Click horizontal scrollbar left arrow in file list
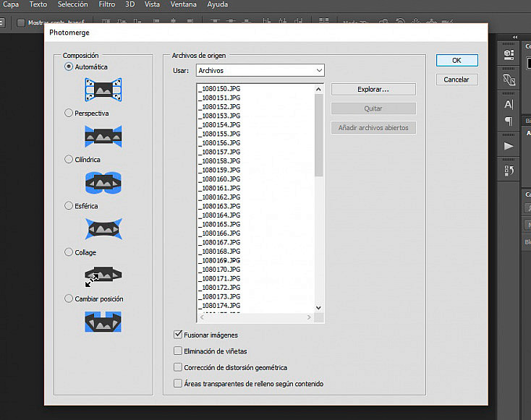The width and height of the screenshot is (531, 420). click(x=202, y=317)
